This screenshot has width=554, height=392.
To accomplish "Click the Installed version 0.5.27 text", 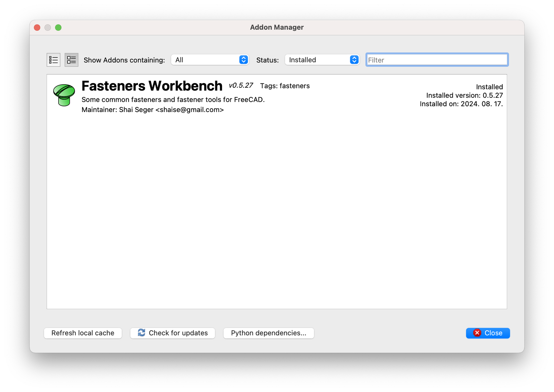I will (x=464, y=95).
